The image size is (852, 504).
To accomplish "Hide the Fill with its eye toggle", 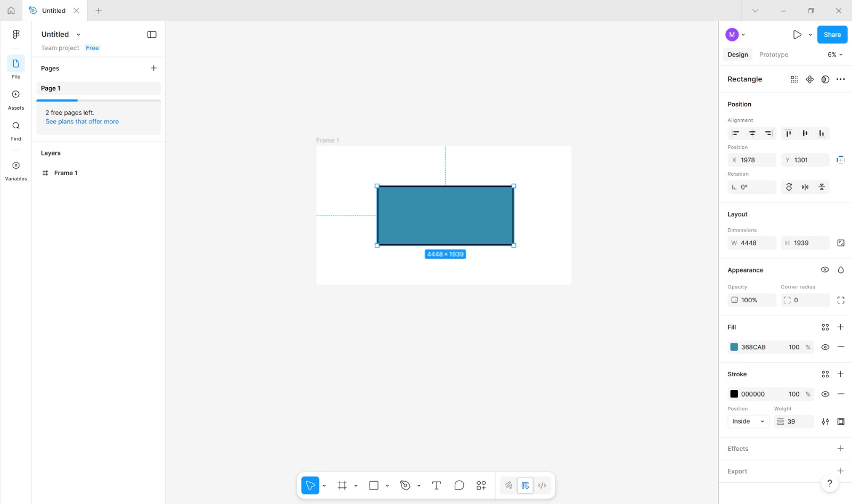I will (x=825, y=346).
